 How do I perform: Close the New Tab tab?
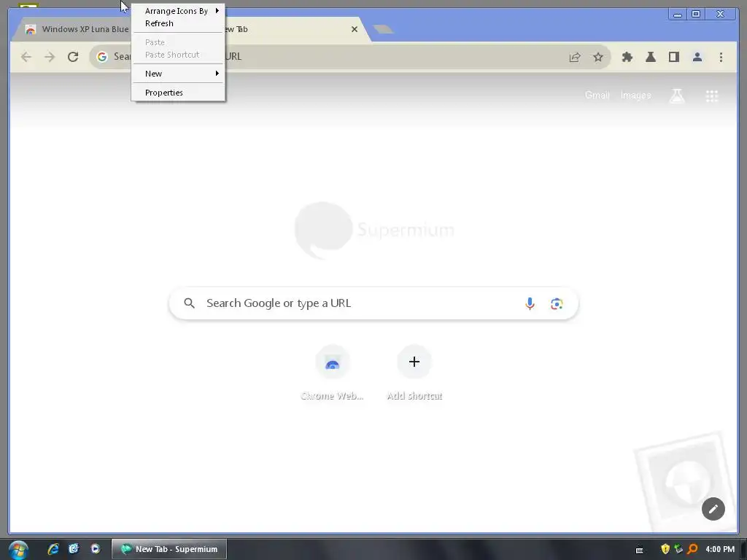tap(355, 29)
